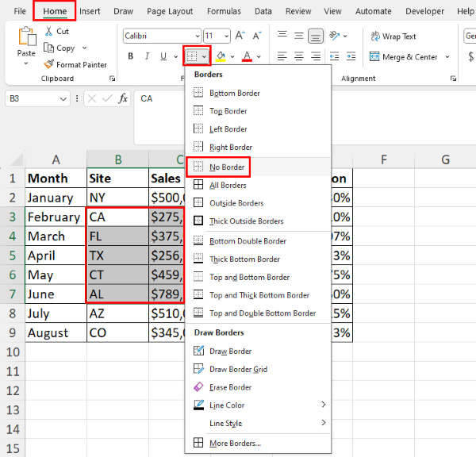Click the Merge & Center icon

click(x=374, y=57)
